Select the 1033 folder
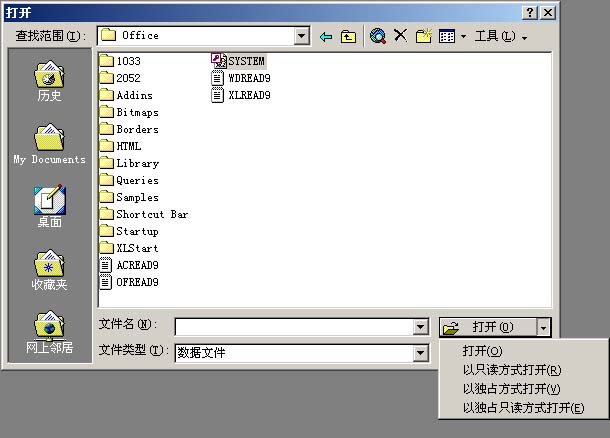Viewport: 610px width, 438px height. 120,61
